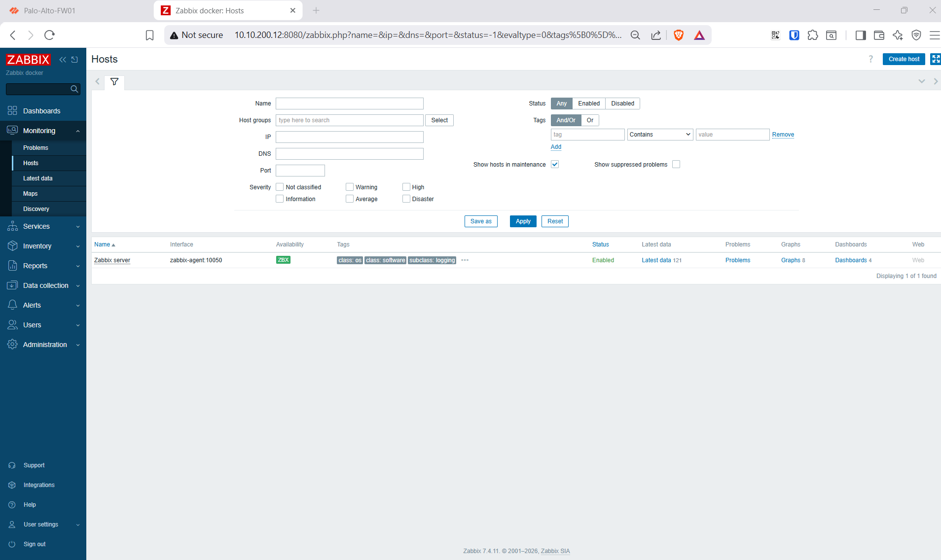941x560 pixels.
Task: Click Save as for the filter
Action: (x=481, y=221)
